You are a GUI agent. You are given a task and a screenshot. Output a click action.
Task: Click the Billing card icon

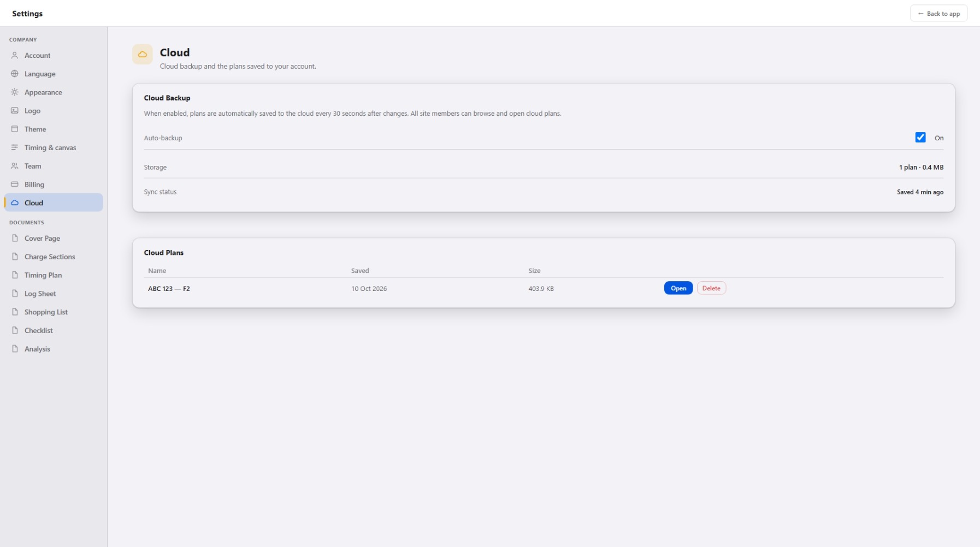point(15,185)
